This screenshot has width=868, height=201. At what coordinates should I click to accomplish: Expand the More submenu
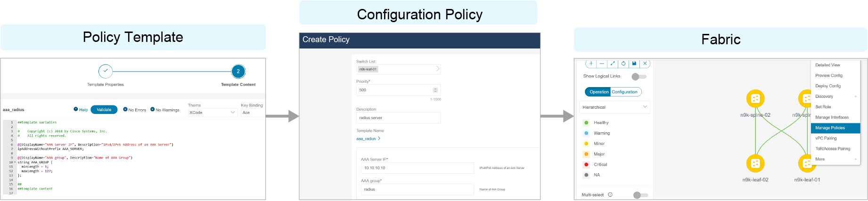click(x=835, y=159)
